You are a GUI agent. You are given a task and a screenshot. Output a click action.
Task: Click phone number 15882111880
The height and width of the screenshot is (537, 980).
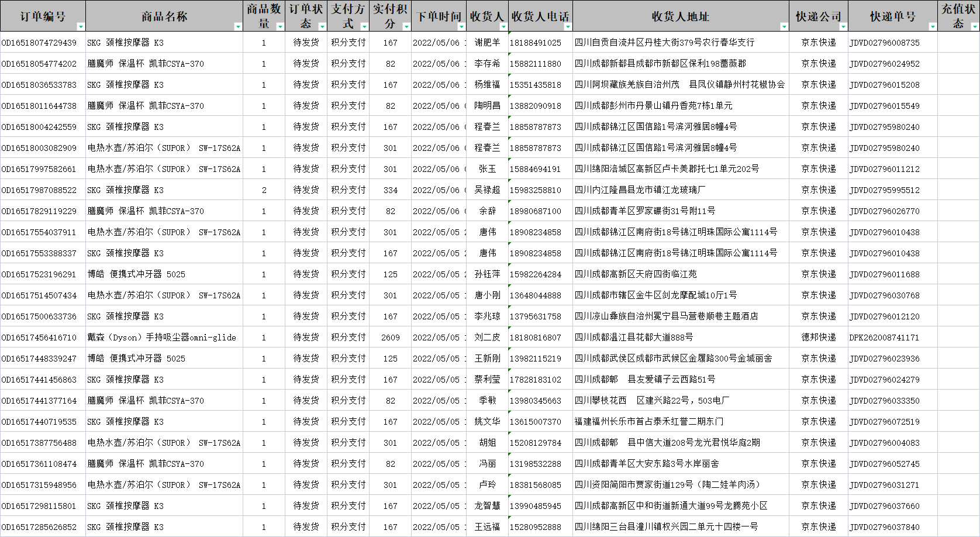pos(540,64)
